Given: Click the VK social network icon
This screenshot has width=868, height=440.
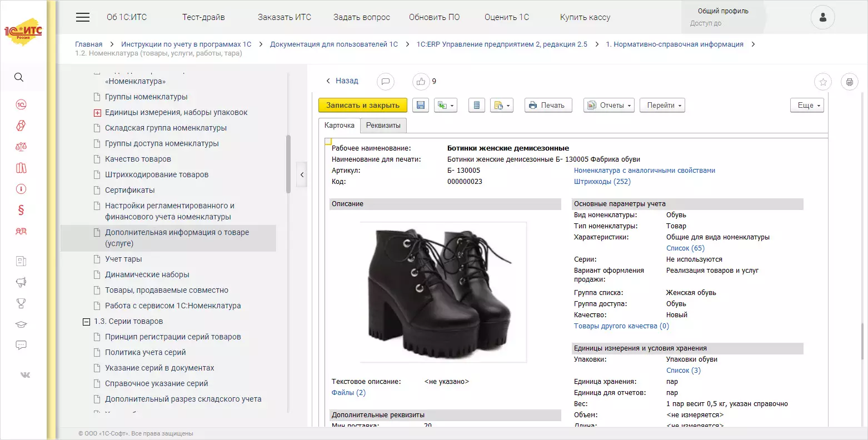Looking at the screenshot, I should (x=25, y=375).
